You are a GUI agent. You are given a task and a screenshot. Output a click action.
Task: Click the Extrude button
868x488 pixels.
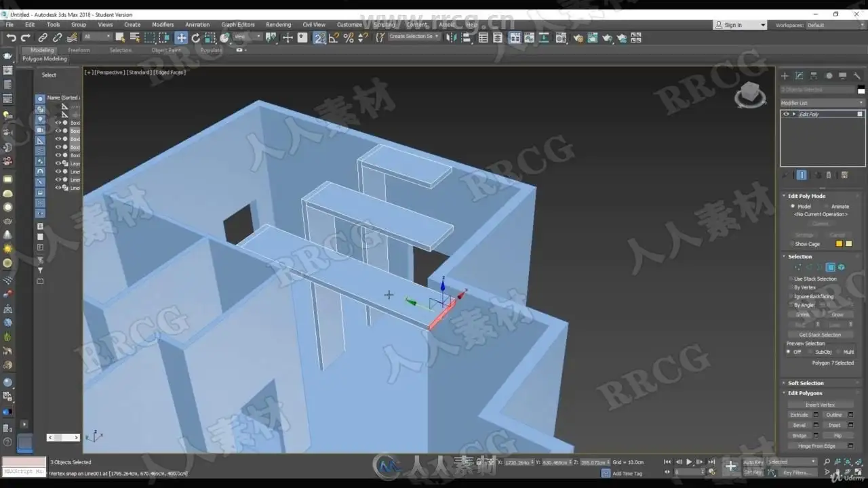coord(800,415)
